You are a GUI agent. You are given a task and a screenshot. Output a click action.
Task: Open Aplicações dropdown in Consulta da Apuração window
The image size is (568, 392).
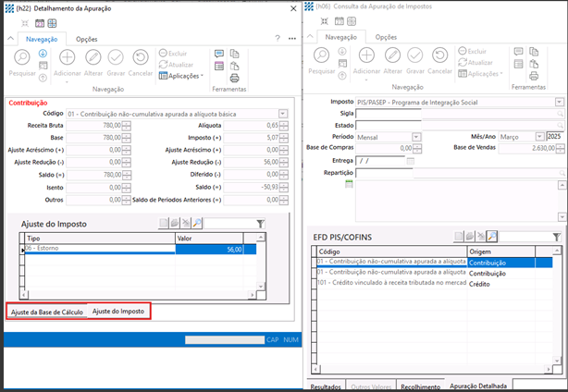[480, 73]
